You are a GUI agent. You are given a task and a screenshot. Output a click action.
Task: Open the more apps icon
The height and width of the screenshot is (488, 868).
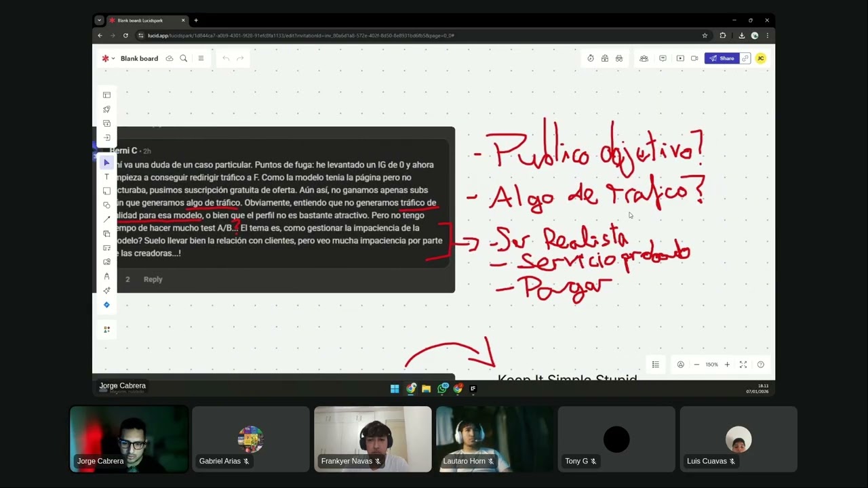[x=106, y=329]
